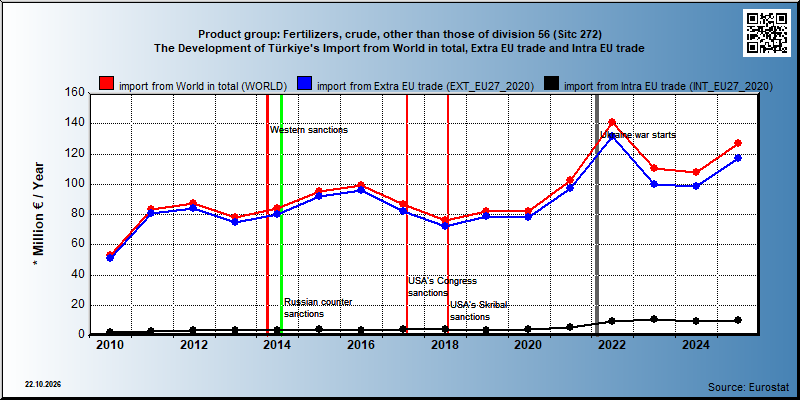This screenshot has width=800, height=400.
Task: Click the y-axis value 40
Action: [x=77, y=275]
